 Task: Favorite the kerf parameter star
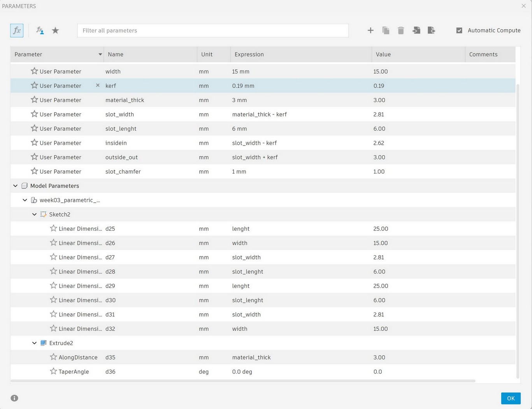click(x=34, y=85)
